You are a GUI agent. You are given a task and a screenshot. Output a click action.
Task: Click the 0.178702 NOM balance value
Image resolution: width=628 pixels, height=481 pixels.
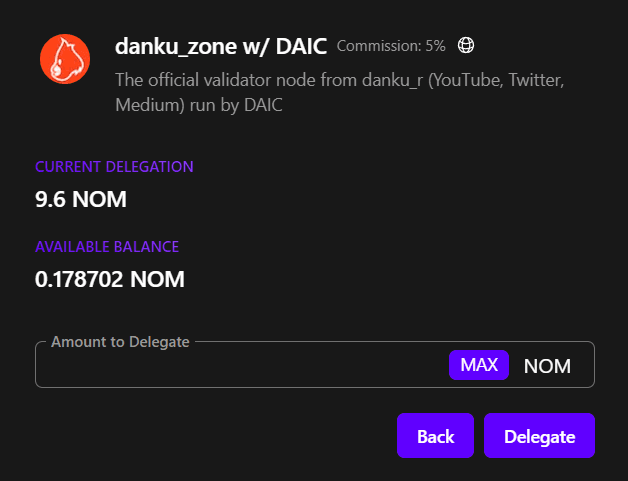[x=110, y=279]
